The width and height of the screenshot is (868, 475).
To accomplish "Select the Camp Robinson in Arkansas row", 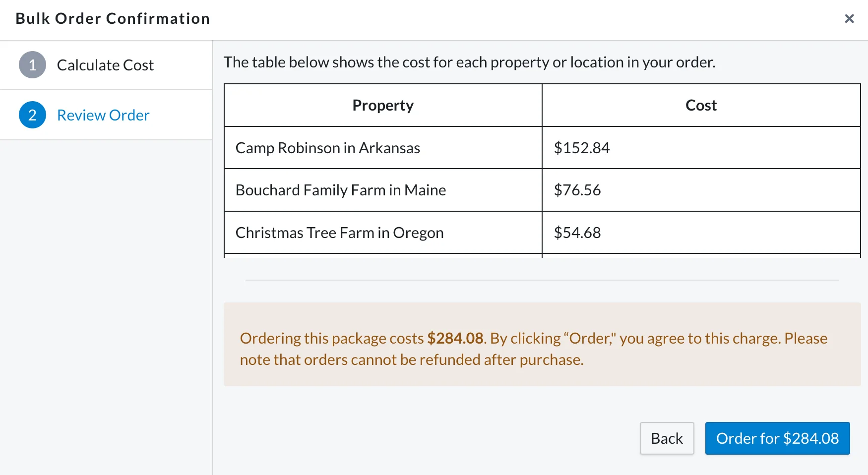I will coord(542,148).
